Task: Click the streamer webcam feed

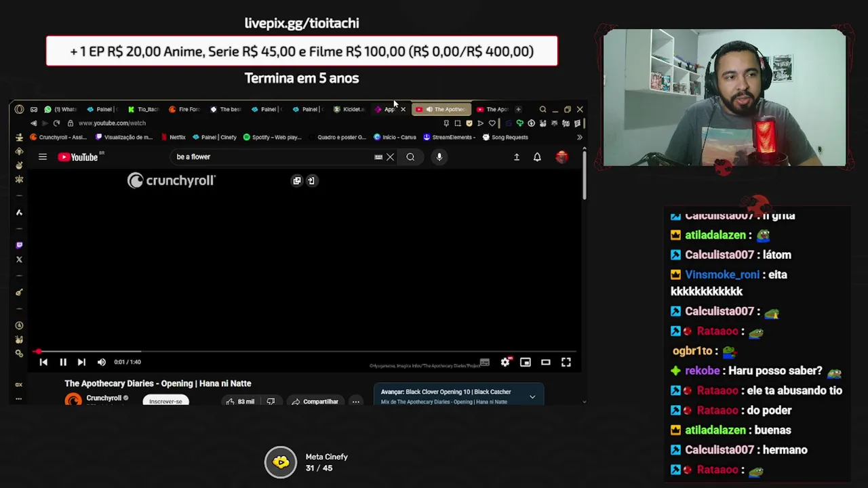Action: pyautogui.click(x=724, y=98)
